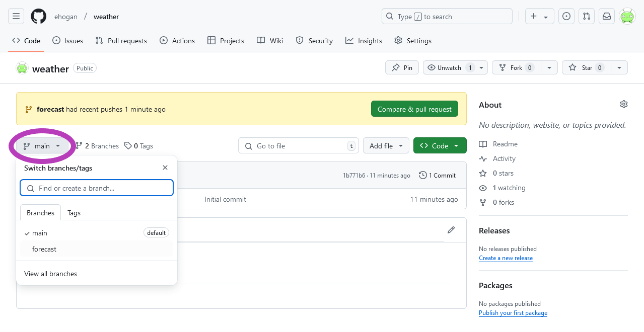Open the Releases heading link
The image size is (644, 332).
(494, 230)
